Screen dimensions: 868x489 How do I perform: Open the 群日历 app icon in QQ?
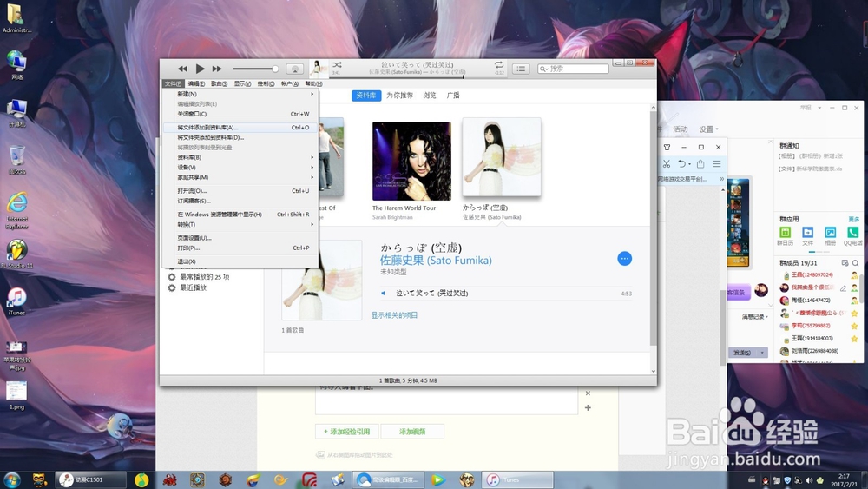tap(785, 233)
